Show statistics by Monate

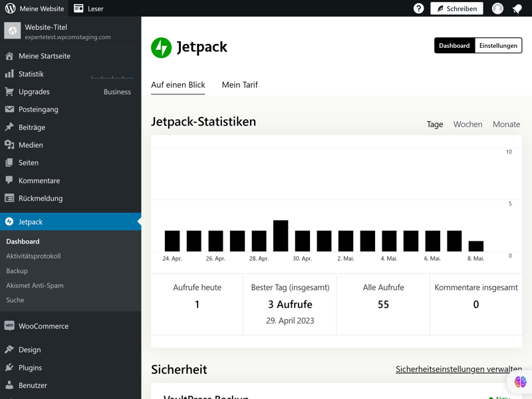click(506, 124)
